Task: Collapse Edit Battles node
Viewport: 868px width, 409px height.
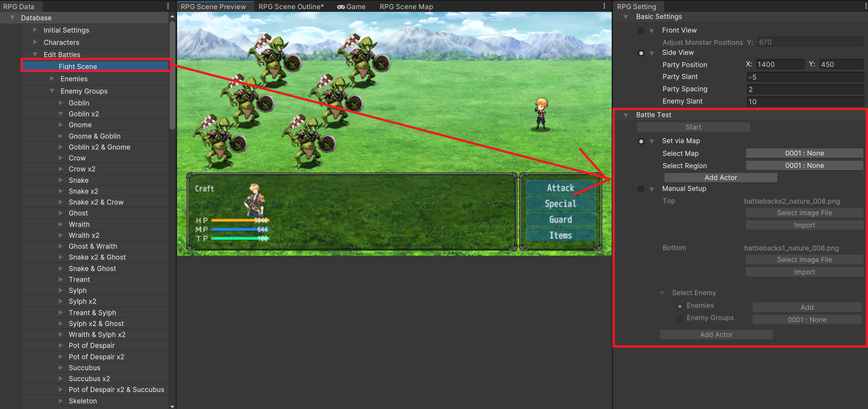Action: point(35,55)
